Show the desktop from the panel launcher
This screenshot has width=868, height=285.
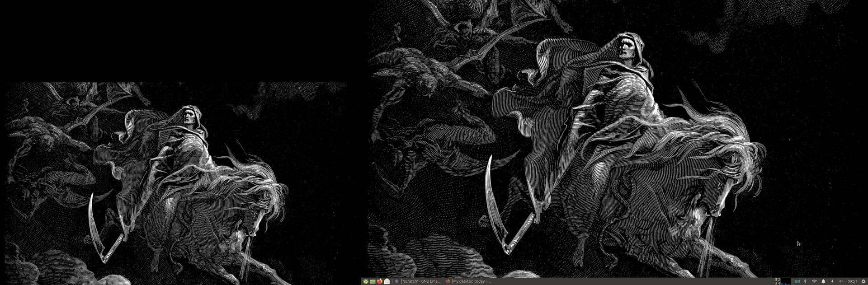(373, 281)
